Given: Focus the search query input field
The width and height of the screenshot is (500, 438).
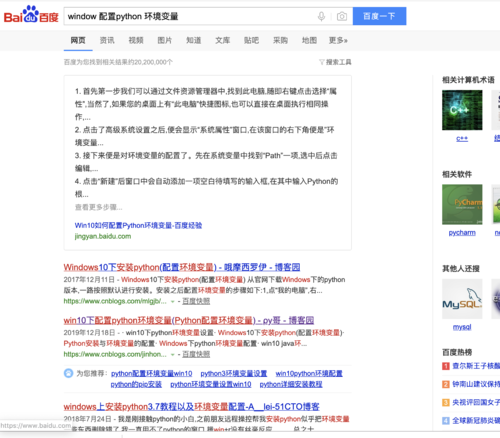Looking at the screenshot, I should coord(190,16).
